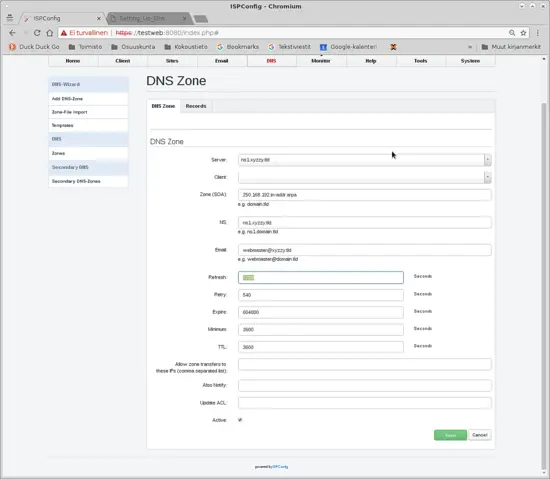The height and width of the screenshot is (479, 550).
Task: Click the Zone (SOA) input field
Action: pyautogui.click(x=364, y=195)
